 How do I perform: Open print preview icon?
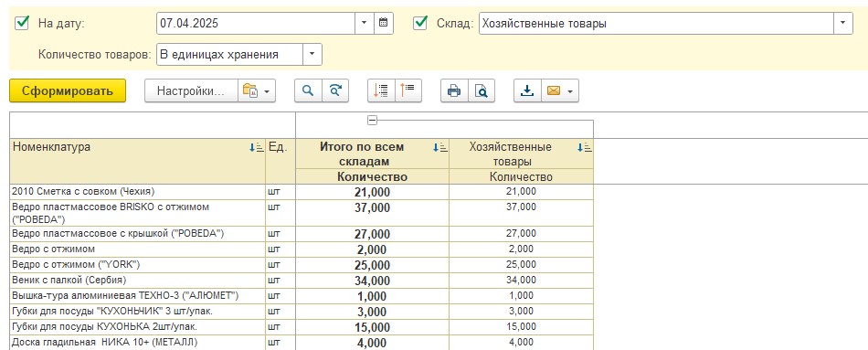pyautogui.click(x=482, y=90)
